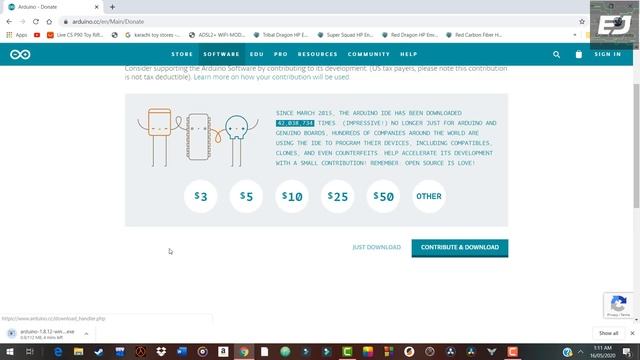
Task: Select the $5 contribution
Action: (246, 196)
